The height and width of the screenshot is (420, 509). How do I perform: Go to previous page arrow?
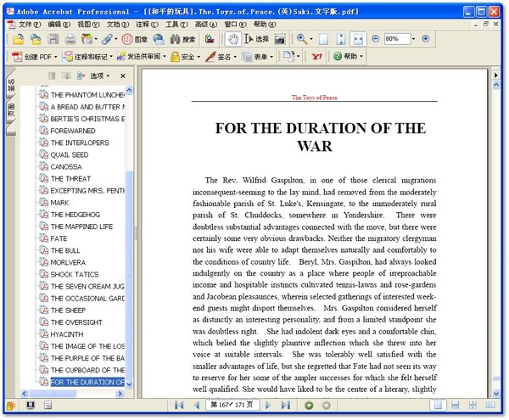197,405
